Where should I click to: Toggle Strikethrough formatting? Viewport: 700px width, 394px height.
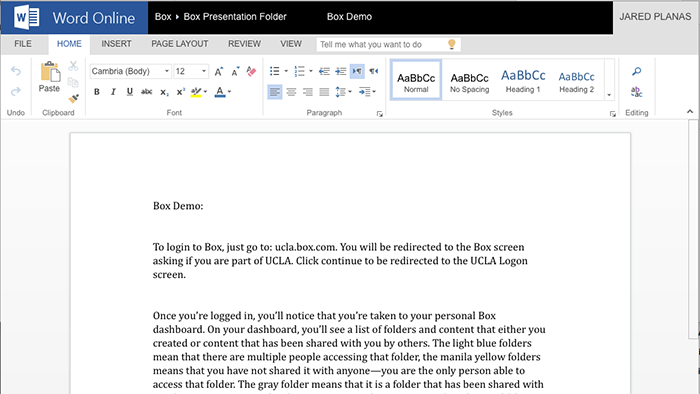[x=146, y=92]
